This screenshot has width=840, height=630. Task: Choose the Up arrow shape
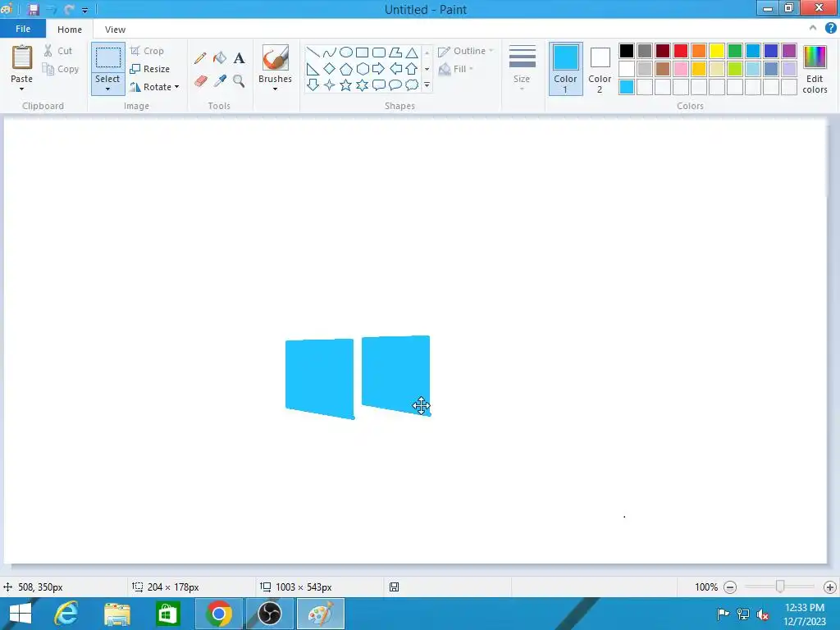click(412, 69)
